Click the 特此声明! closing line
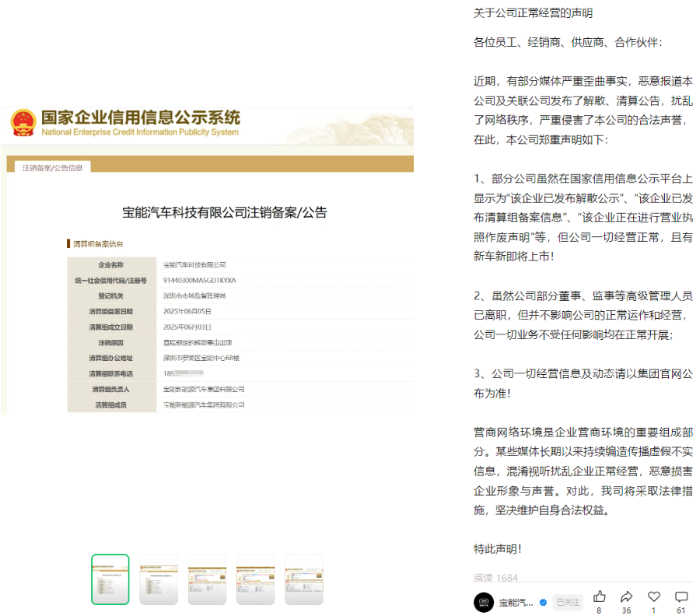The image size is (700, 616). point(497,549)
